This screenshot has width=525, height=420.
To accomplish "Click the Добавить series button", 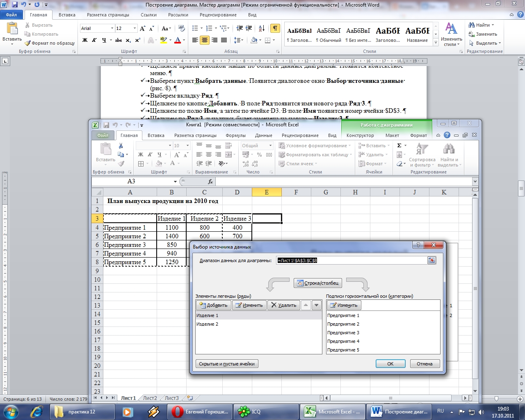I will (213, 305).
